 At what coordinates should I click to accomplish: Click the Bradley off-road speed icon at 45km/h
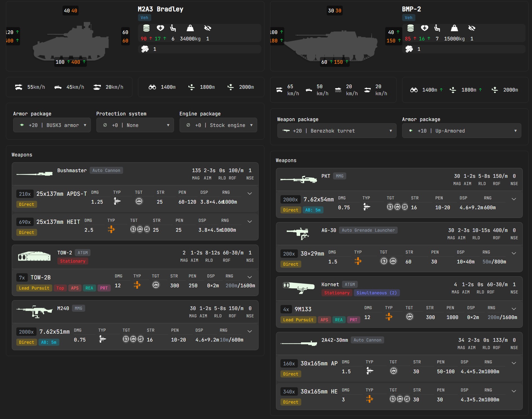[58, 87]
